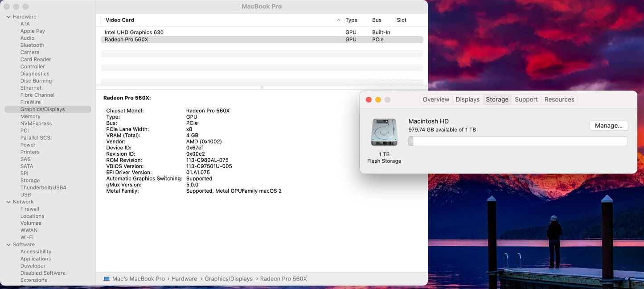Click the sort arrow in Video Card header
The height and width of the screenshot is (289, 644).
point(338,20)
